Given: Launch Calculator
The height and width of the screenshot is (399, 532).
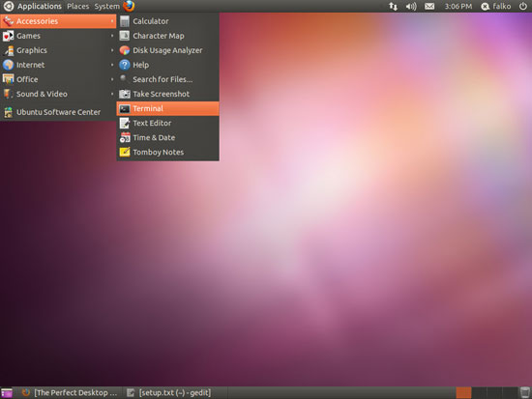Looking at the screenshot, I should point(168,21).
